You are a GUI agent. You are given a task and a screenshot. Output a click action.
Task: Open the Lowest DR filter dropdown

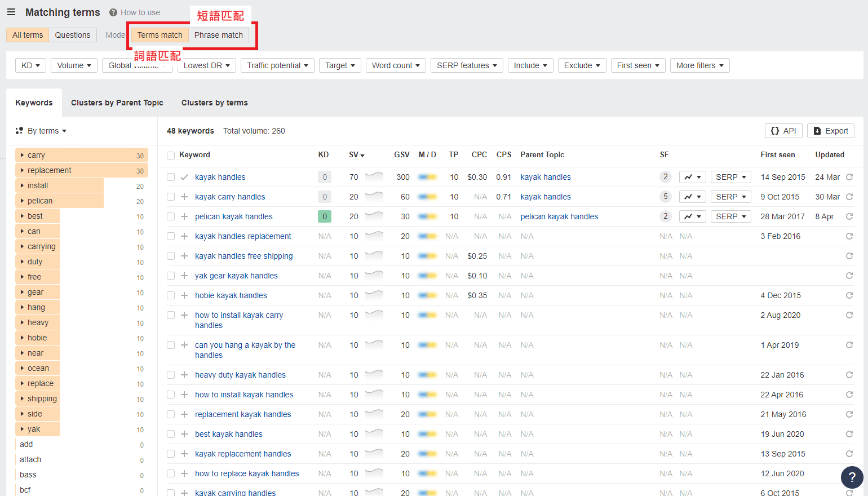pos(207,65)
